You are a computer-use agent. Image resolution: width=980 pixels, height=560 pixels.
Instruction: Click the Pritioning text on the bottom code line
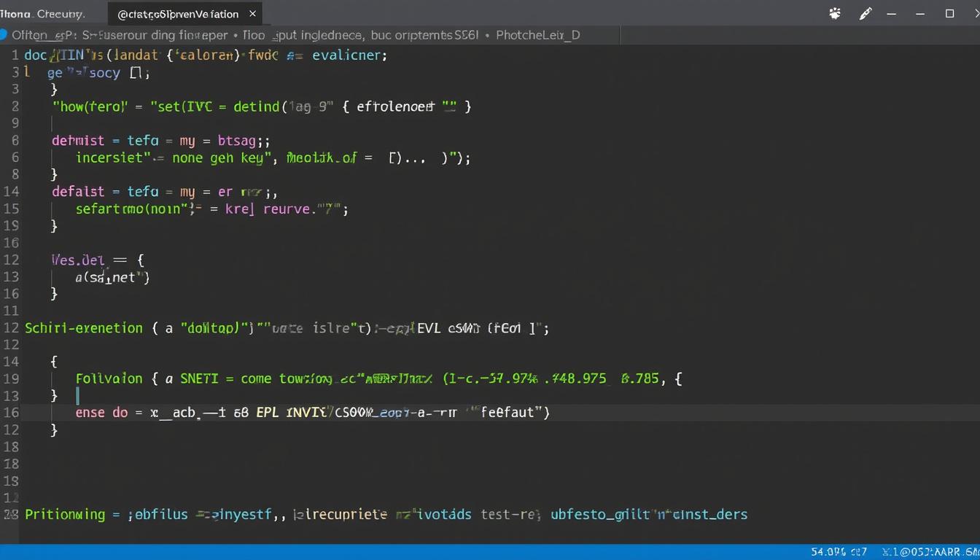65,514
